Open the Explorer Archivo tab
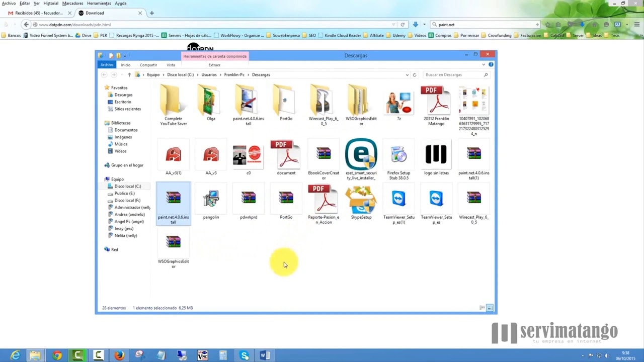 tap(107, 65)
